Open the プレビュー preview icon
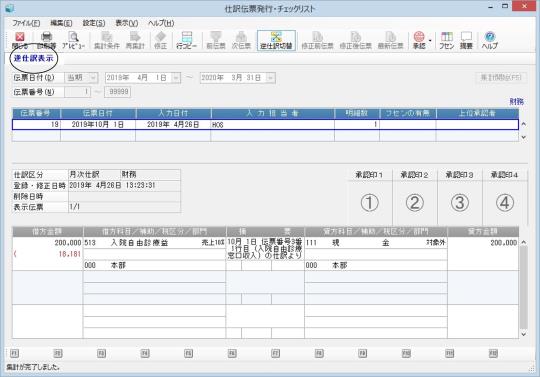 73,40
